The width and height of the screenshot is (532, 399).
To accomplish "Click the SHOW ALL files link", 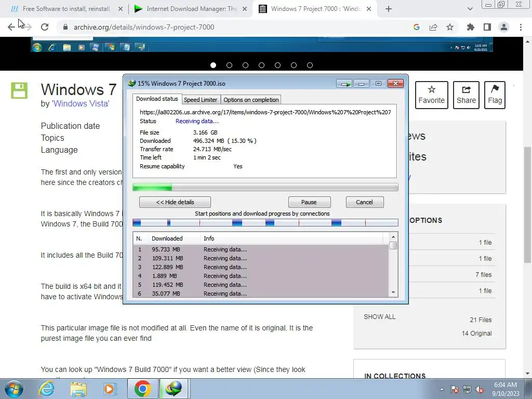I will (380, 317).
